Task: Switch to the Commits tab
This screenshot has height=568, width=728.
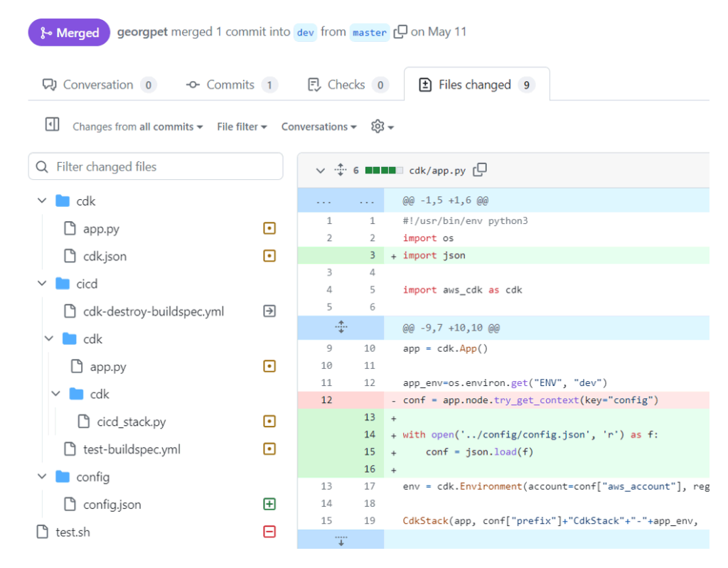Action: click(231, 84)
